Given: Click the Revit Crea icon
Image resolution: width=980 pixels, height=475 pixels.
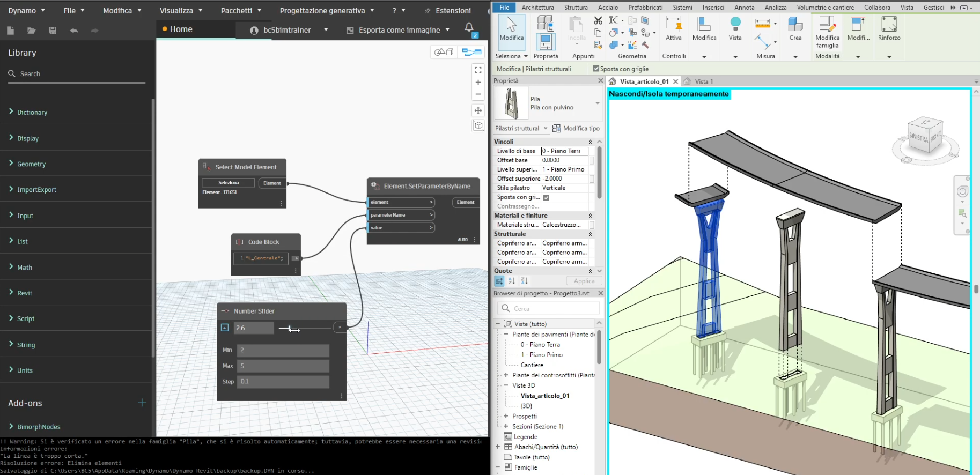Looking at the screenshot, I should click(795, 29).
